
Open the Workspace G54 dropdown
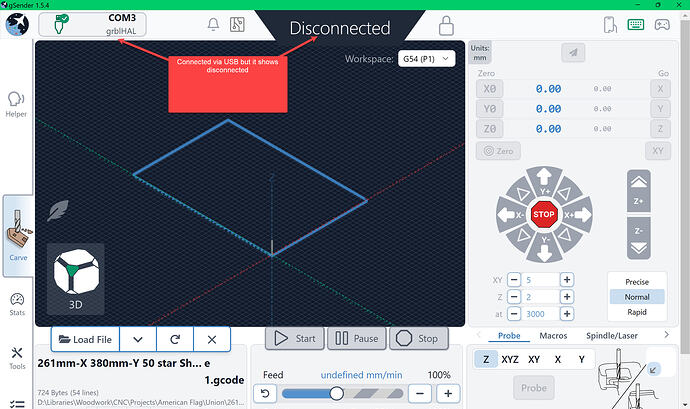pyautogui.click(x=427, y=58)
